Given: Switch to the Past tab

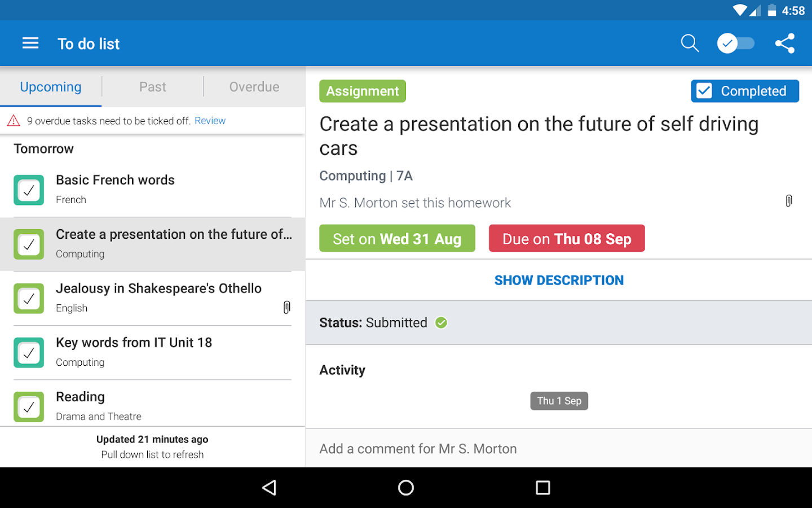Looking at the screenshot, I should tap(152, 87).
